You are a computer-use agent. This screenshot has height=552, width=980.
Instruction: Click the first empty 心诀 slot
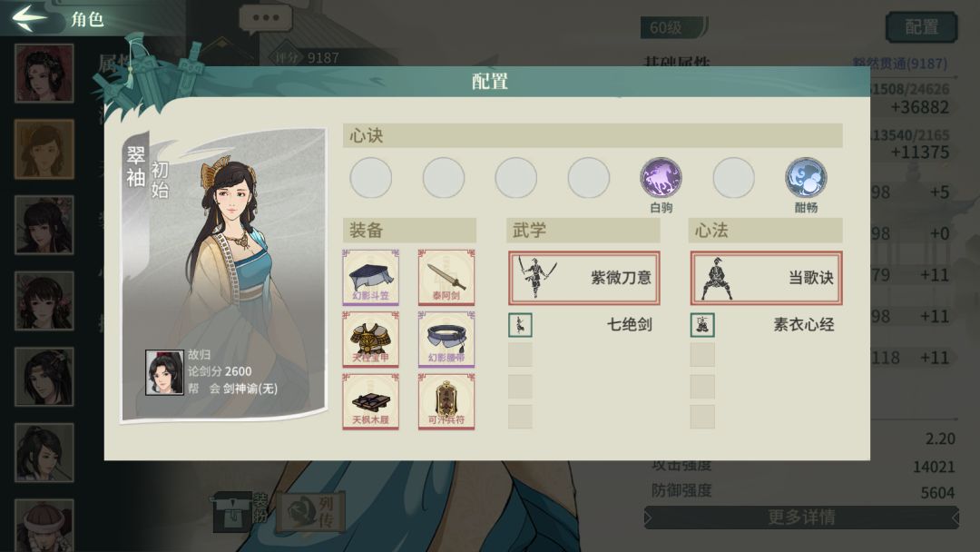click(x=370, y=178)
